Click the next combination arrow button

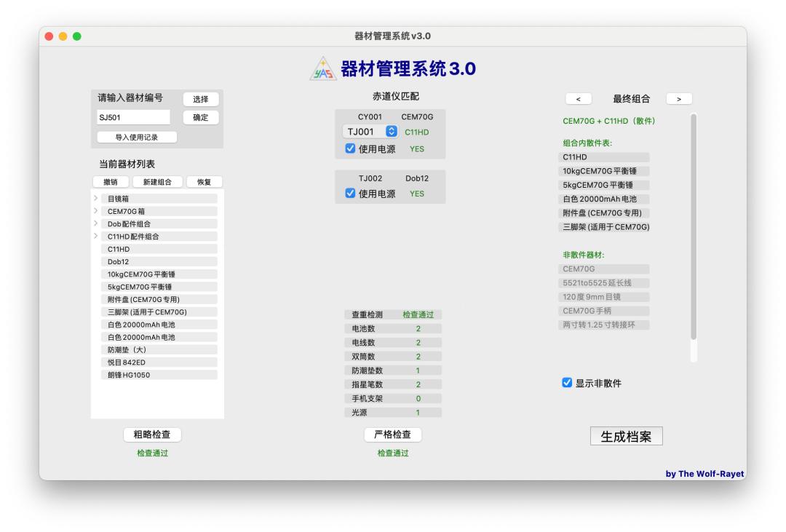(x=678, y=99)
